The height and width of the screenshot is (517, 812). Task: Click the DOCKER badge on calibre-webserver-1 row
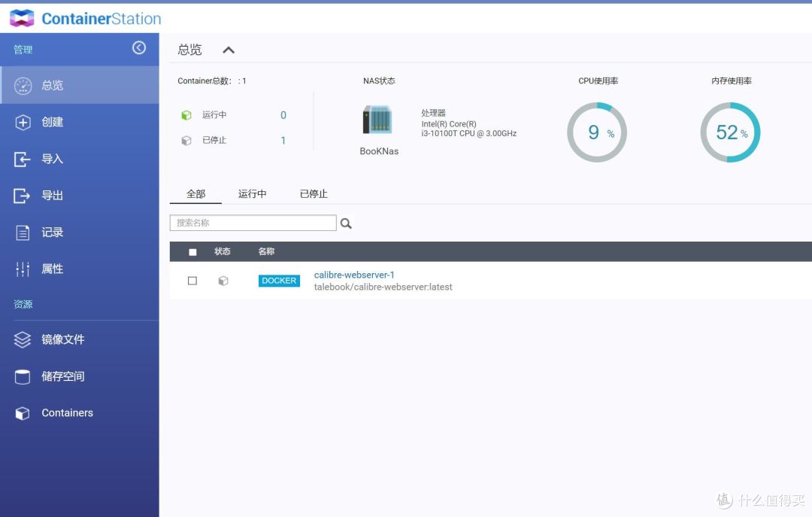coord(279,281)
